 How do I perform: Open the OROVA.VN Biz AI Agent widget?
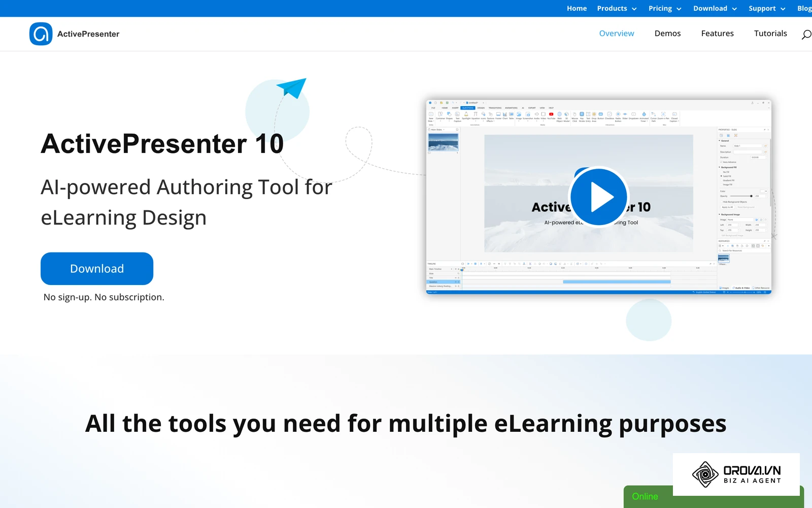pyautogui.click(x=736, y=474)
